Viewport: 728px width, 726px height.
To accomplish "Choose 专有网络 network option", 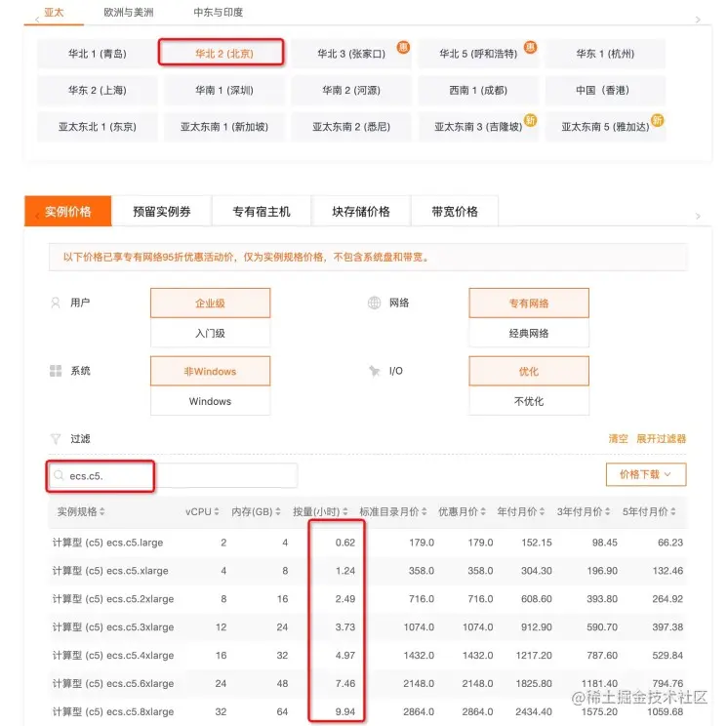I will click(x=529, y=303).
